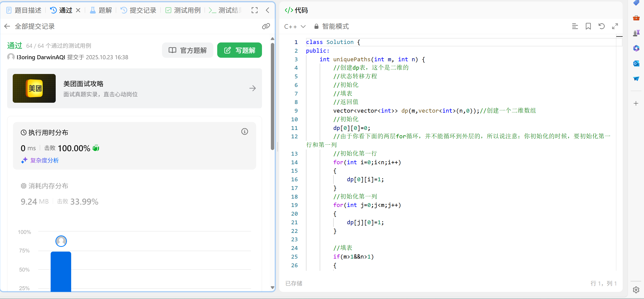Expand the code editor to fullscreen
Image resolution: width=644 pixels, height=299 pixels.
pos(615,26)
